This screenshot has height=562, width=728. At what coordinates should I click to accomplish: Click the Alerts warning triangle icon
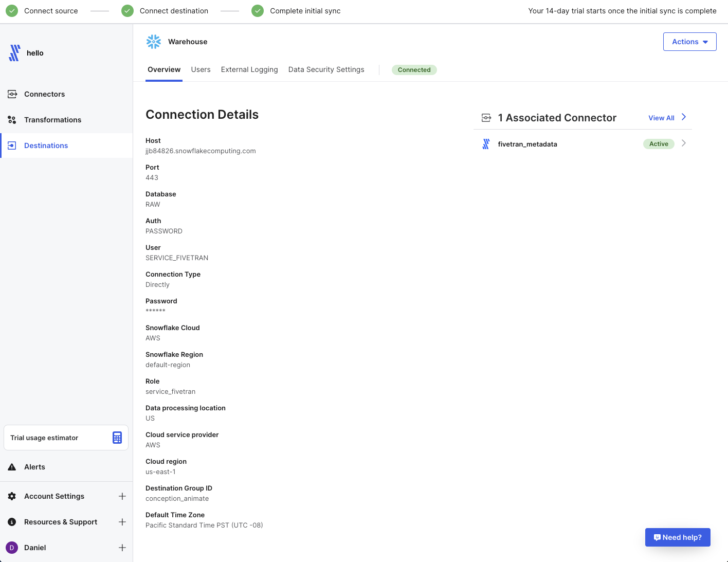[12, 467]
